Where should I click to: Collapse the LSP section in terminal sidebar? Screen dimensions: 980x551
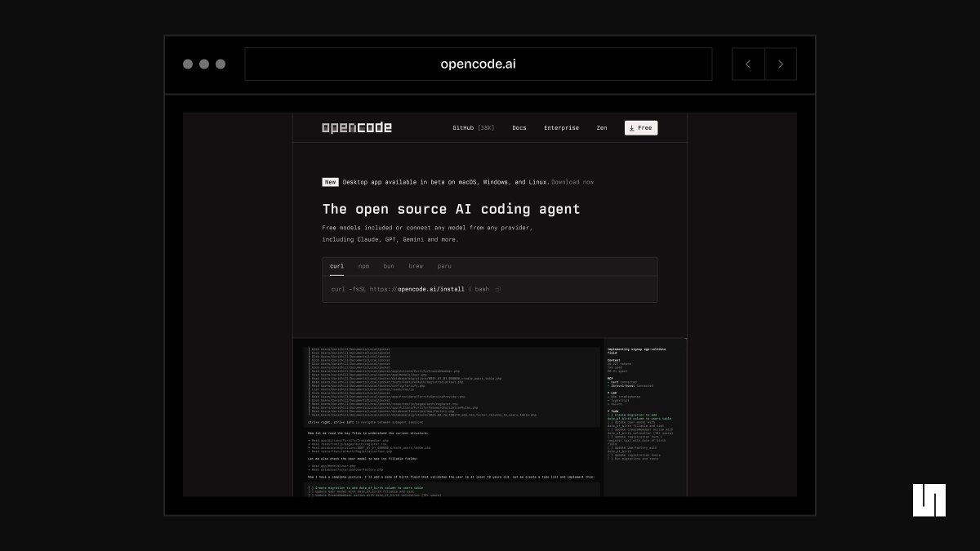click(608, 392)
